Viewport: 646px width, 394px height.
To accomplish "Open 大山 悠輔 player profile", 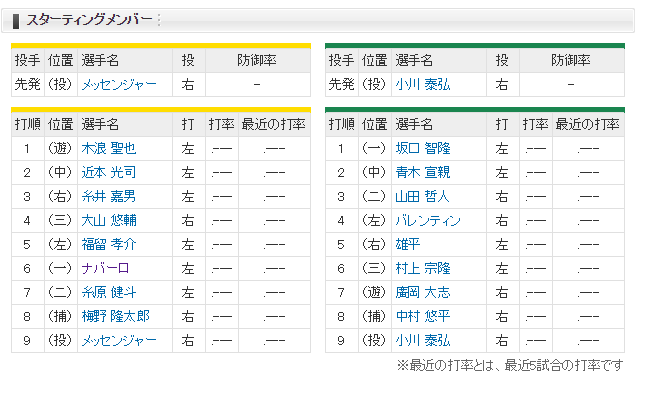I will (109, 220).
